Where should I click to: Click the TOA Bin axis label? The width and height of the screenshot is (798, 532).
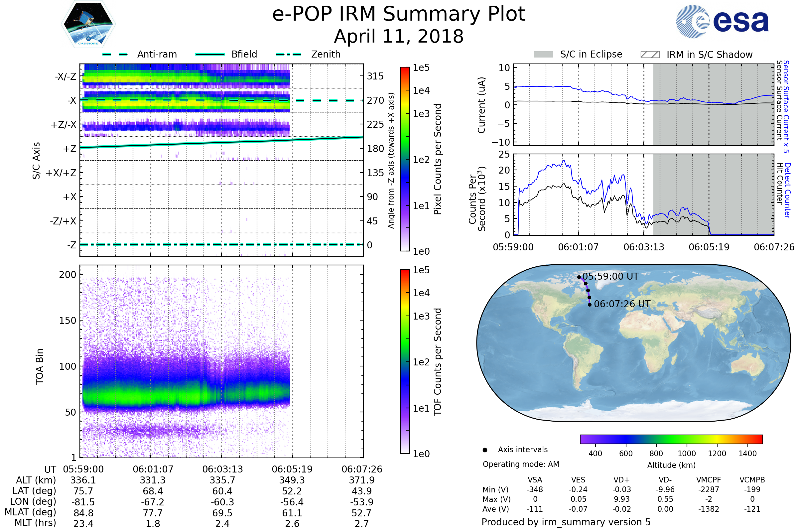[x=39, y=366]
